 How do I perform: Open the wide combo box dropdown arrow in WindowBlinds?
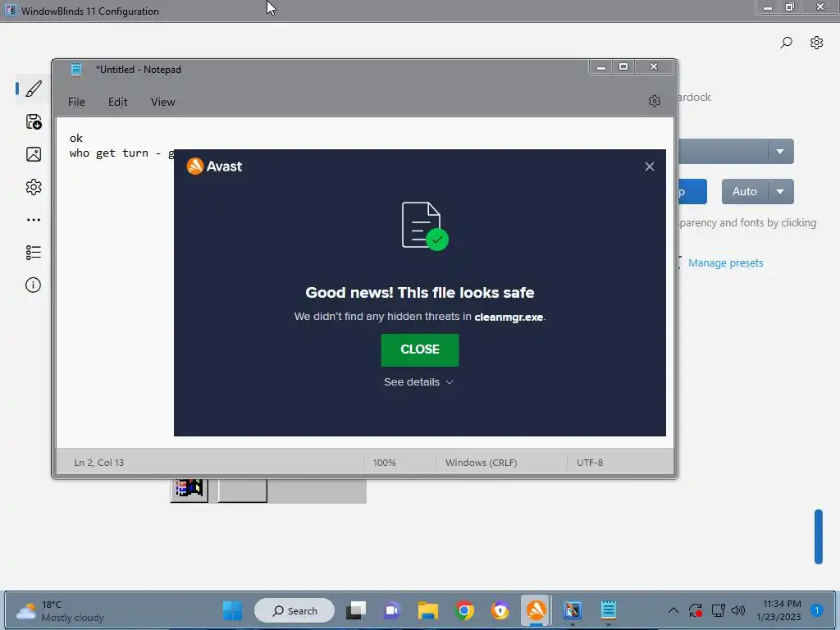pyautogui.click(x=781, y=152)
